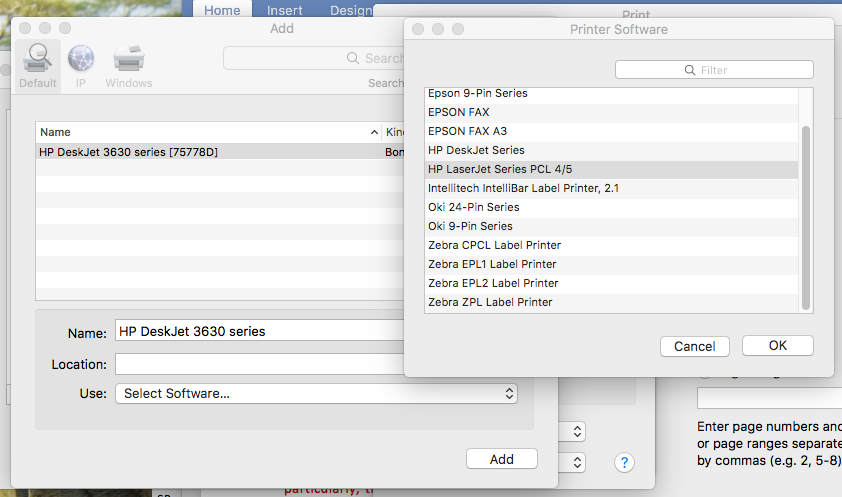Viewport: 842px width, 497px height.
Task: Select Zebra ZPL Label Printer
Action: [611, 302]
